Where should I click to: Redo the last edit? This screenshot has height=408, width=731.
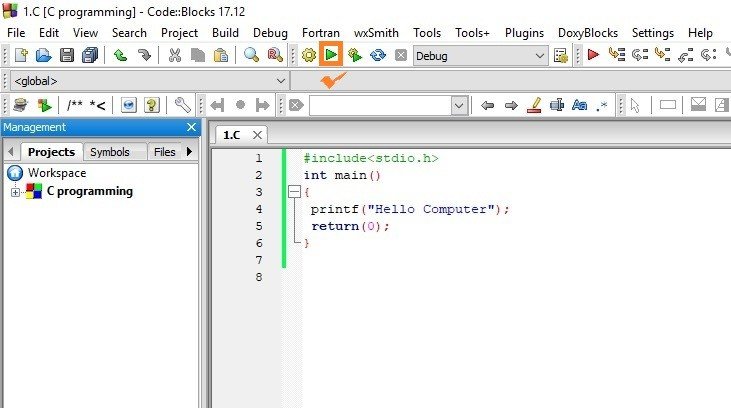coord(144,55)
